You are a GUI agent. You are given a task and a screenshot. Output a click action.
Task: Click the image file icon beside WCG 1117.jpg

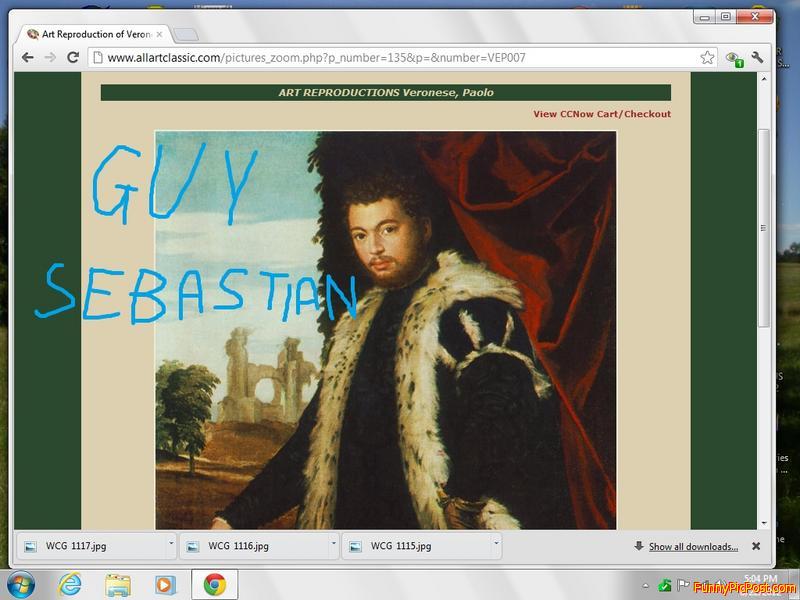tap(30, 546)
